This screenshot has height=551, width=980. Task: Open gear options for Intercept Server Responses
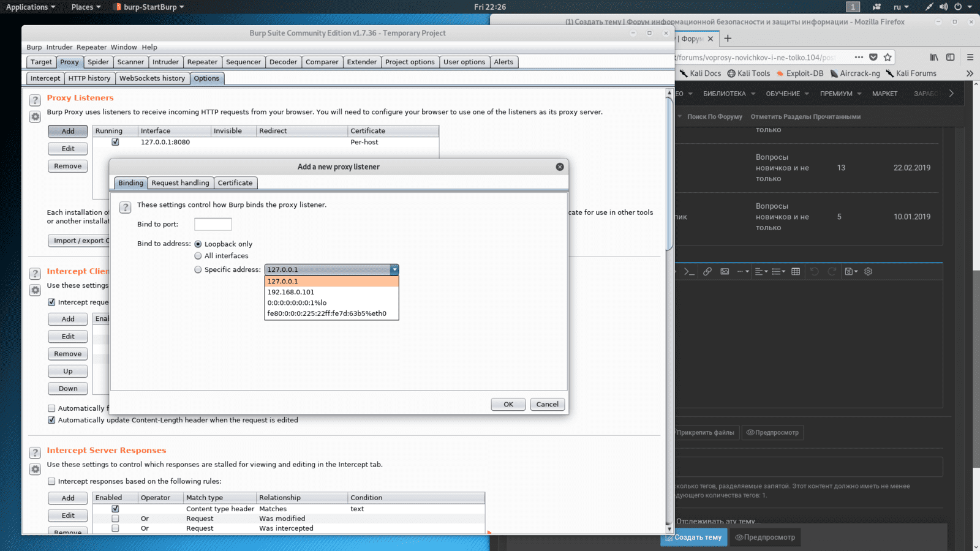[35, 469]
